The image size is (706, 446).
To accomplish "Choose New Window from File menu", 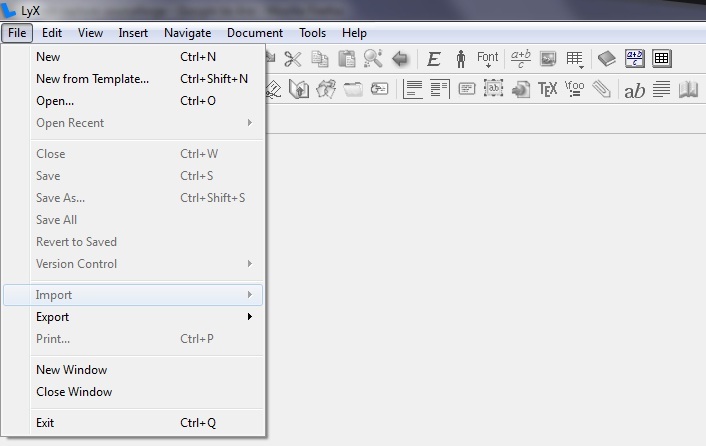I will coord(133,370).
